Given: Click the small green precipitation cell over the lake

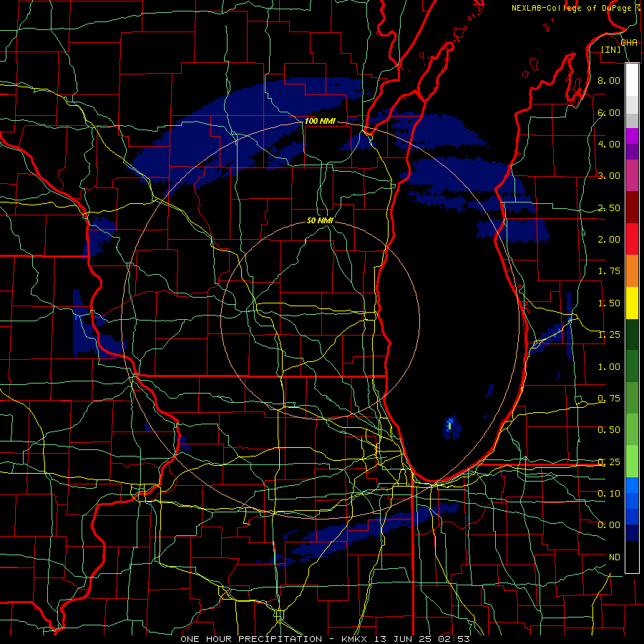Looking at the screenshot, I should [x=450, y=426].
